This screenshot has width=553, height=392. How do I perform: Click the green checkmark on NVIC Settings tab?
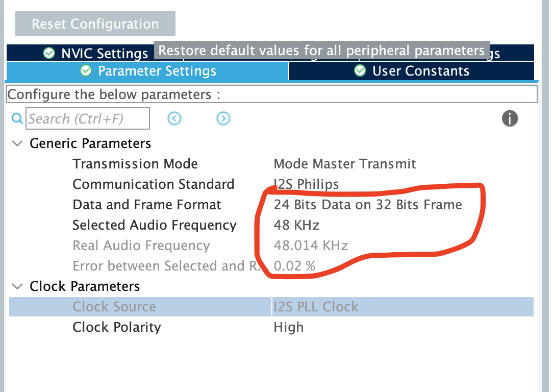point(48,53)
